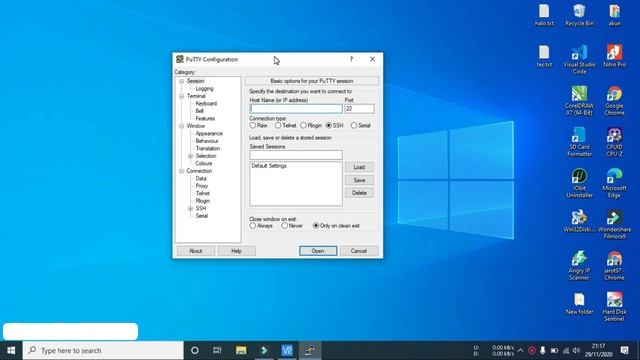Image resolution: width=640 pixels, height=360 pixels.
Task: Click the Load session button
Action: pyautogui.click(x=359, y=167)
